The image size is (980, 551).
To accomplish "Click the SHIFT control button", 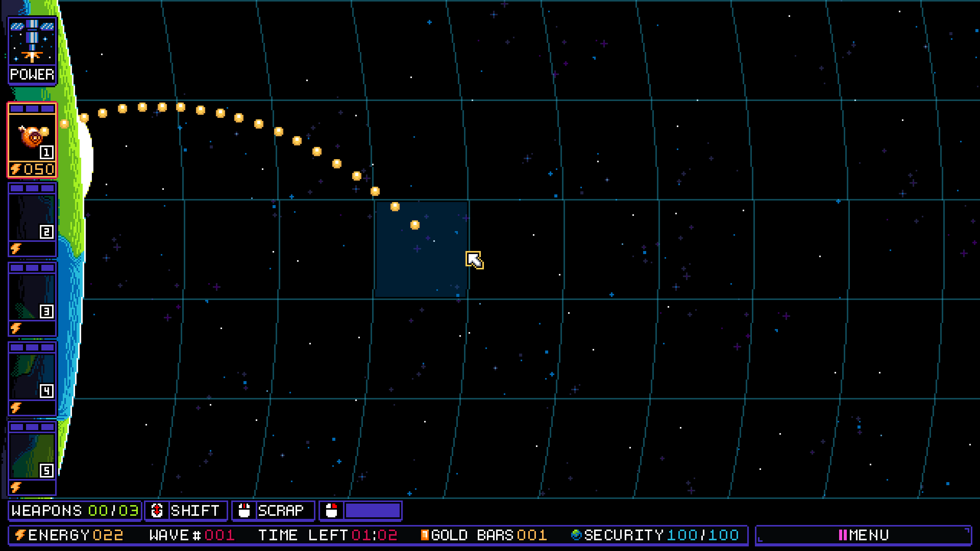I will pyautogui.click(x=186, y=510).
